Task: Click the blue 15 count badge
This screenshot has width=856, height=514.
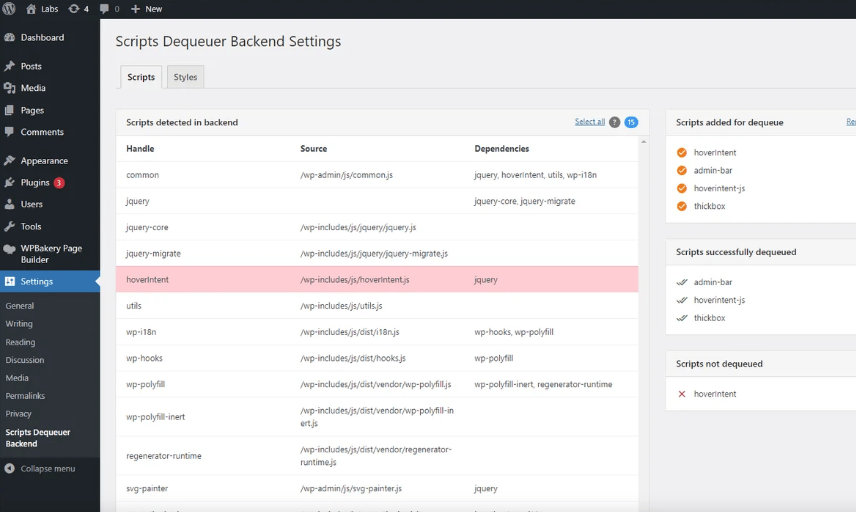Action: coord(631,122)
